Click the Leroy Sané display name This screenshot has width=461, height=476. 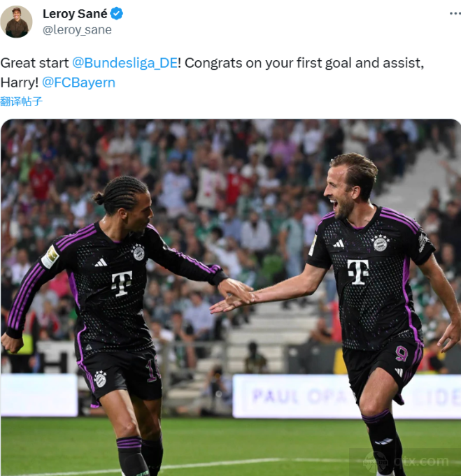point(75,14)
